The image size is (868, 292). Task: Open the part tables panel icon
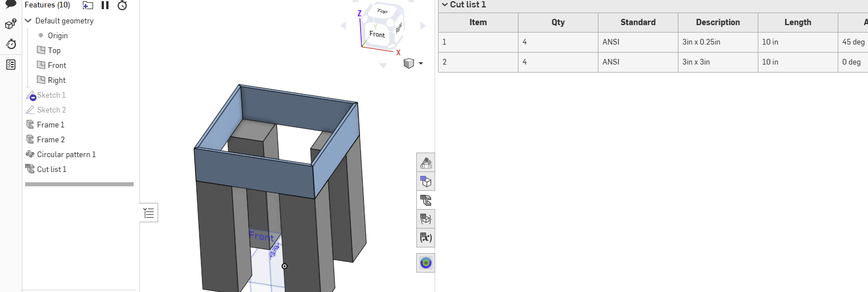point(426,219)
